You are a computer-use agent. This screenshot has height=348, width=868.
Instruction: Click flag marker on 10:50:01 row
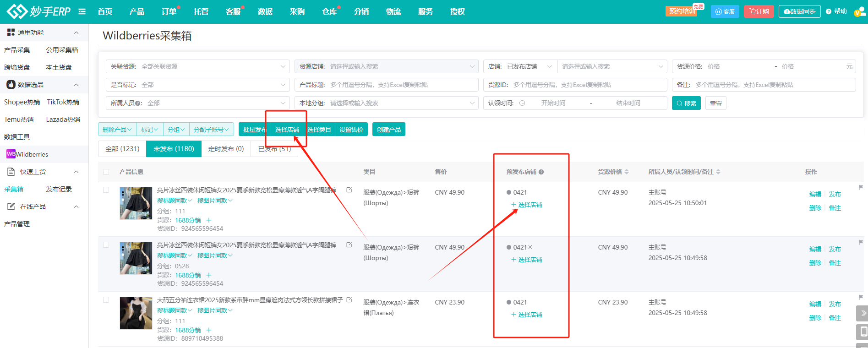[861, 187]
